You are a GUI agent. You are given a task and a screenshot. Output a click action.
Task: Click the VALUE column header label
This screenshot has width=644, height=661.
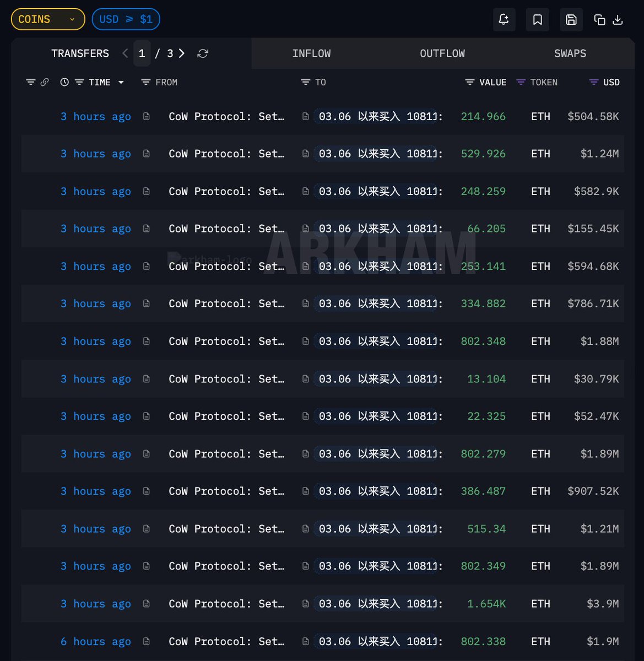(x=493, y=82)
